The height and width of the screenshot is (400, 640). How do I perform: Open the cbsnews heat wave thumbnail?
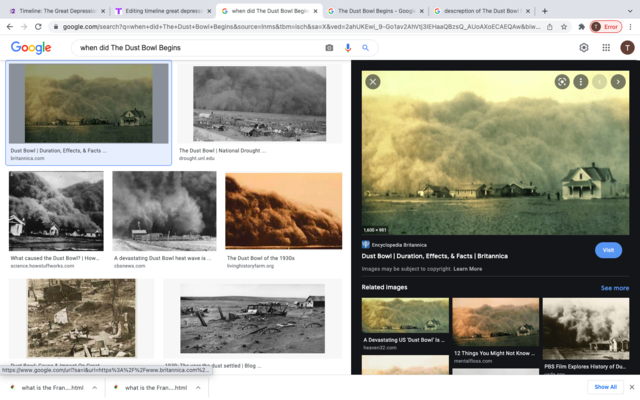pos(164,211)
